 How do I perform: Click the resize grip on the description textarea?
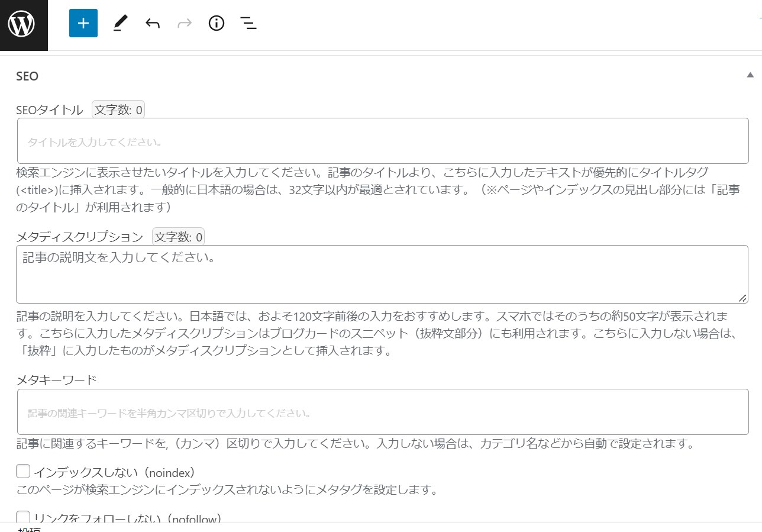pos(743,299)
